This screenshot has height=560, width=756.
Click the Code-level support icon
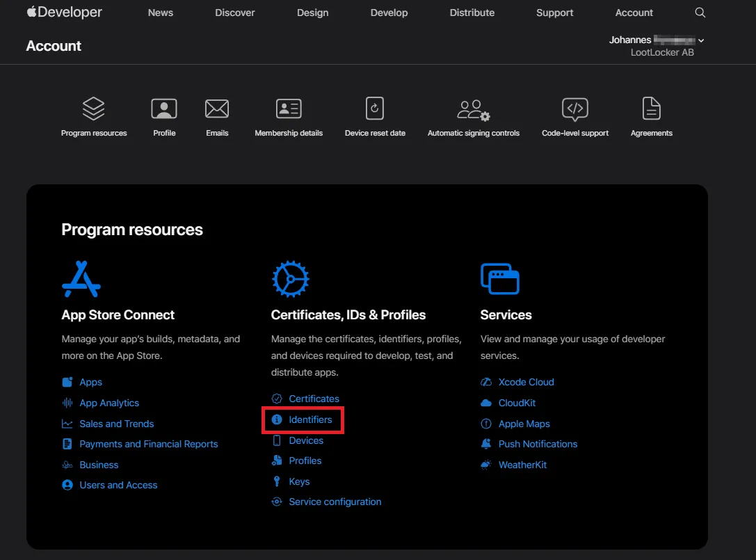[574, 109]
